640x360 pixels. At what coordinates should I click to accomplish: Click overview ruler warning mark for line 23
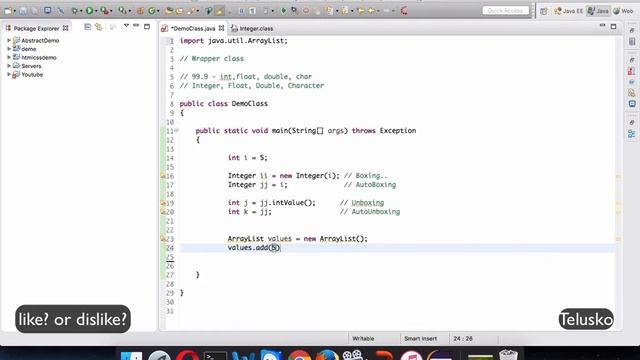pos(618,239)
